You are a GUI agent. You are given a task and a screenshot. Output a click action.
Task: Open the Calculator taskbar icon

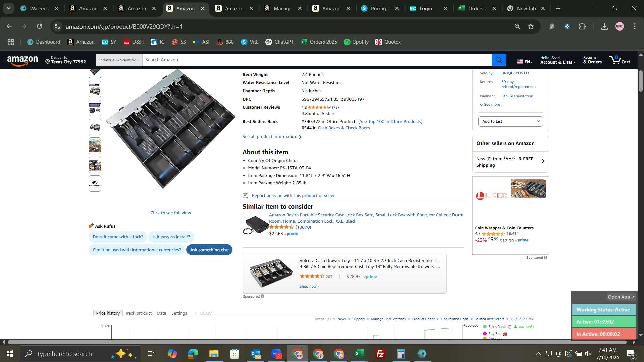401,354
